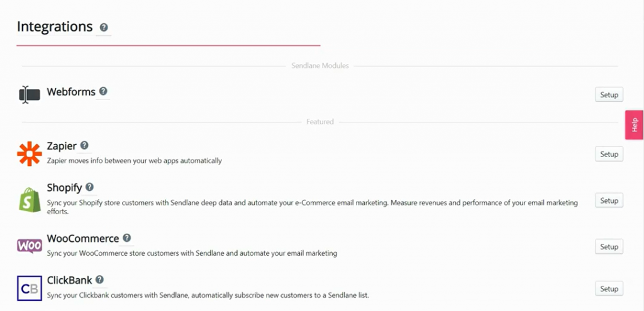The height and width of the screenshot is (311, 644).
Task: Click the green Shopify bag logo
Action: click(29, 200)
